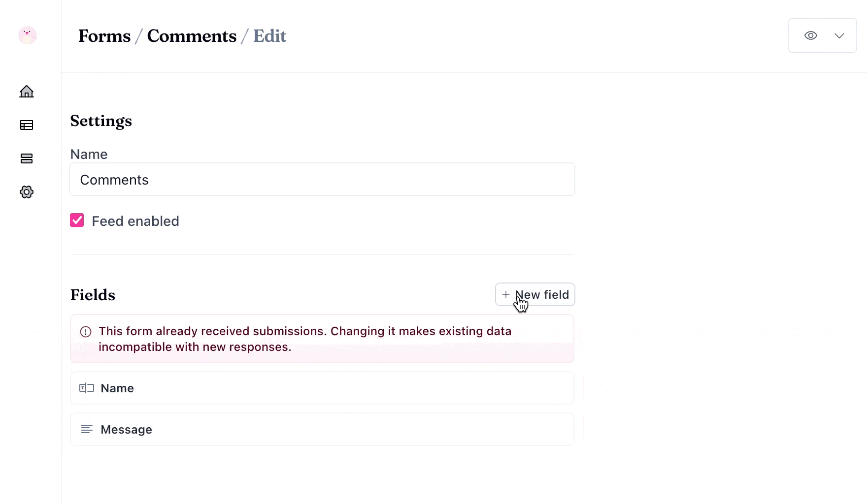Click the Edit breadcrumb segment
This screenshot has height=504, width=867.
pyautogui.click(x=269, y=36)
